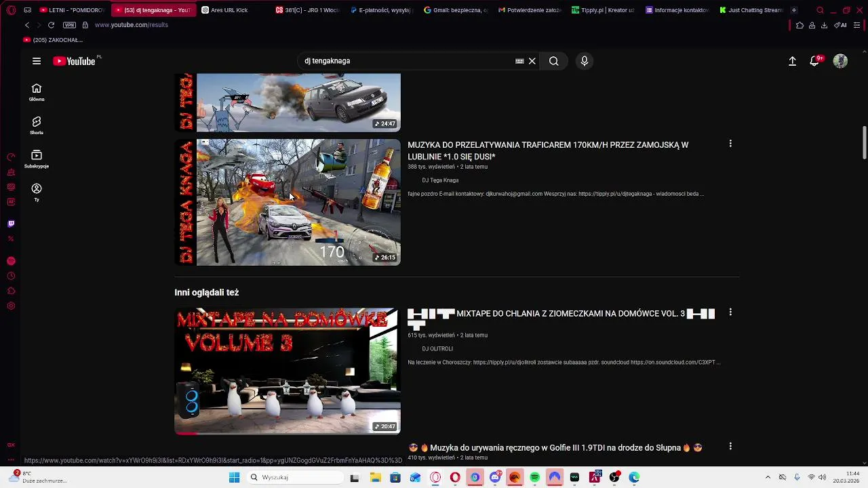Open the Windows Start menu
This screenshot has height=488, width=868.
234,477
